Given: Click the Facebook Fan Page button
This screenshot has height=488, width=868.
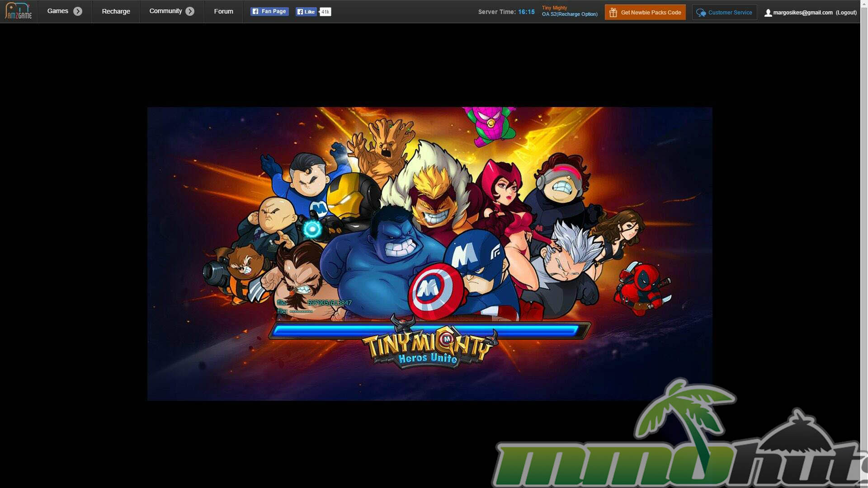Looking at the screenshot, I should coord(269,11).
